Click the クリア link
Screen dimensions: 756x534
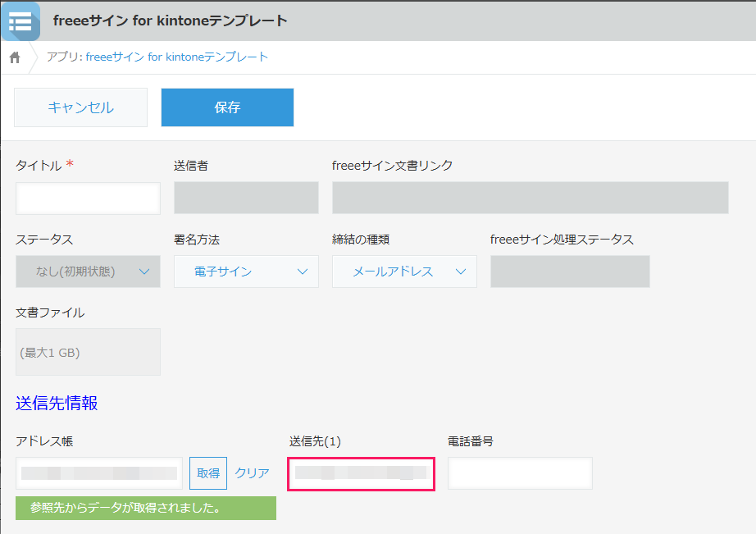[x=252, y=473]
